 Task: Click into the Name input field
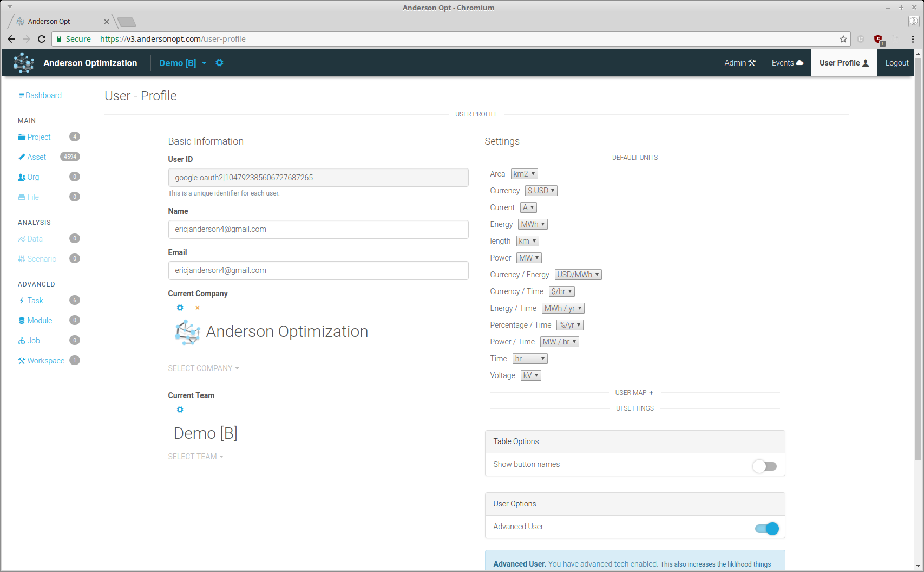pyautogui.click(x=318, y=229)
